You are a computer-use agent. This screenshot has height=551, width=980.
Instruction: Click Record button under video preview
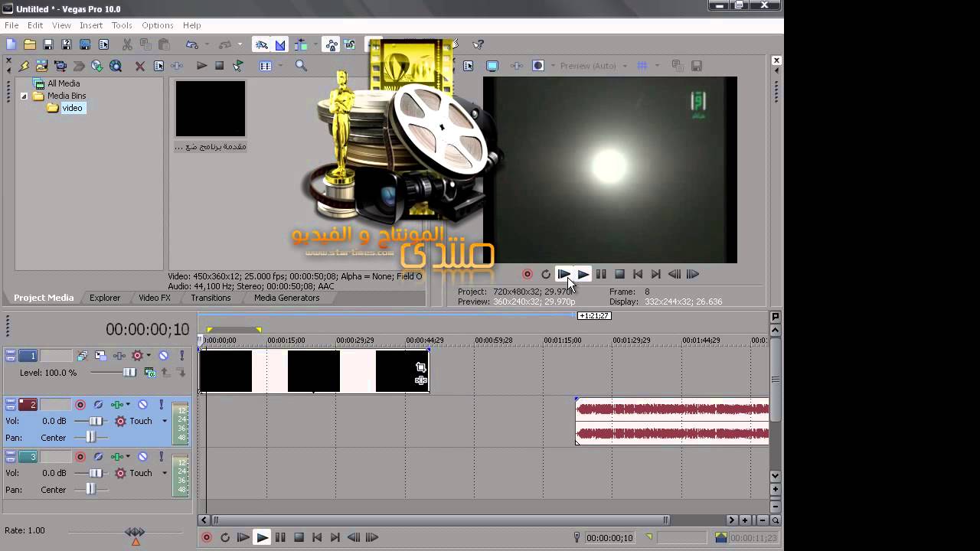tap(528, 274)
